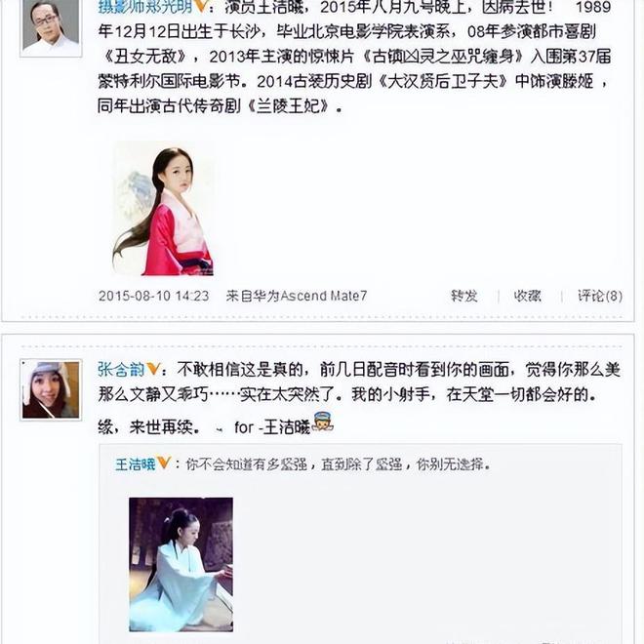Click the 摄影师郑光明 username link
This screenshot has height=644, width=644.
tap(145, 6)
